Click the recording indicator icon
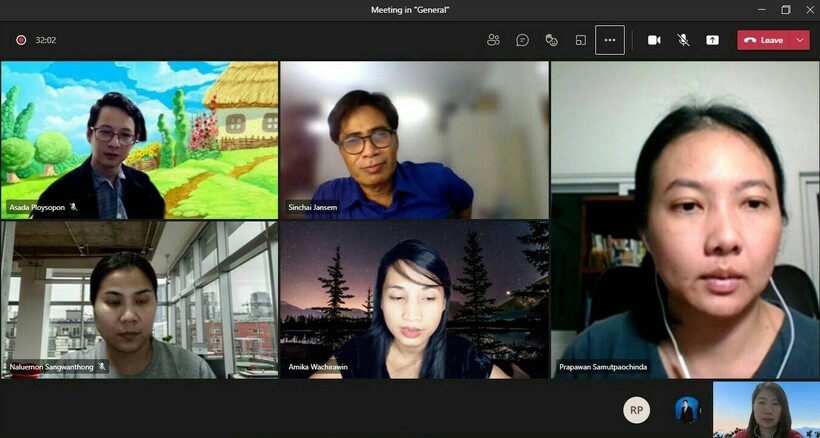 [21, 40]
